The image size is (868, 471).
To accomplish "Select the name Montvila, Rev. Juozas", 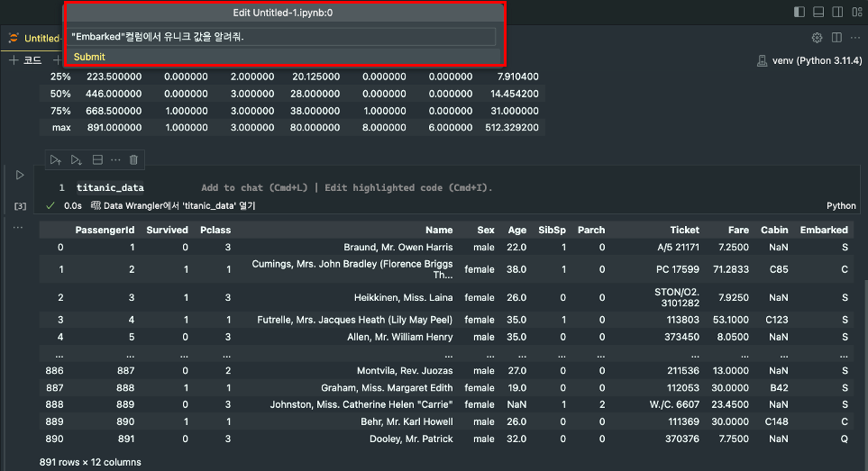I will pyautogui.click(x=405, y=370).
